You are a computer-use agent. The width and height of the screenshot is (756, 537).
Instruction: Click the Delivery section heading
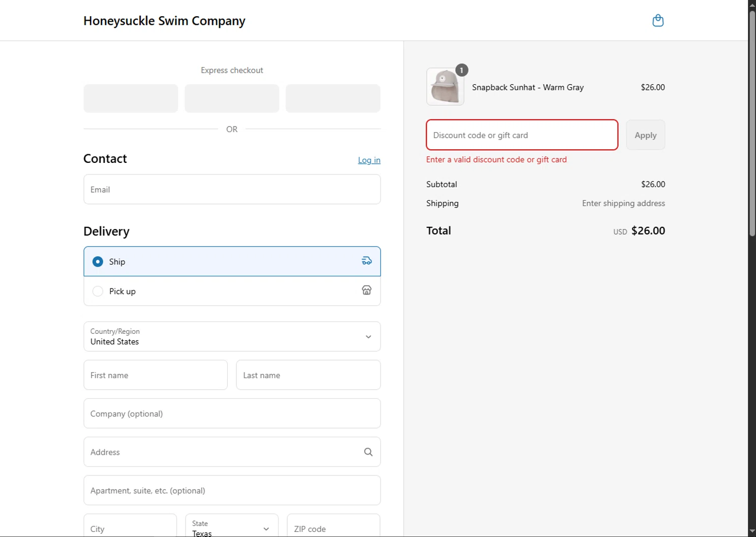tap(106, 231)
